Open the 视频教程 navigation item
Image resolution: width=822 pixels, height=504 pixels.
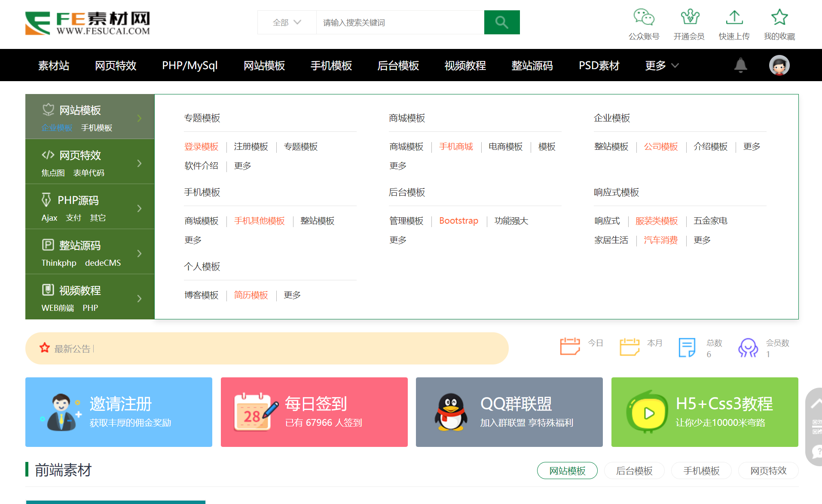pyautogui.click(x=464, y=65)
